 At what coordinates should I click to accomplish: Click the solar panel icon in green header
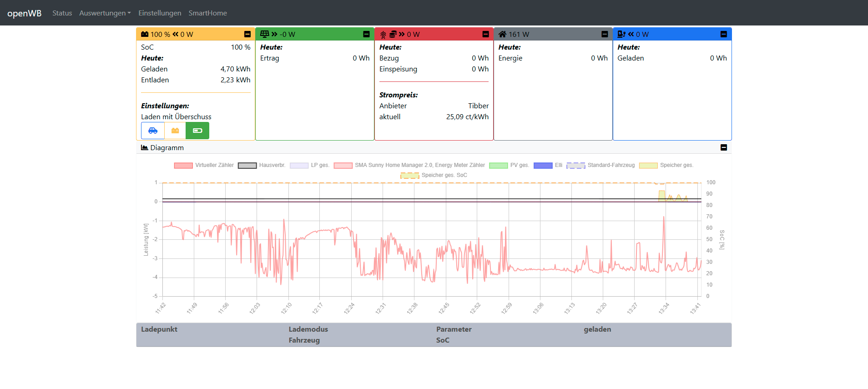click(x=265, y=34)
